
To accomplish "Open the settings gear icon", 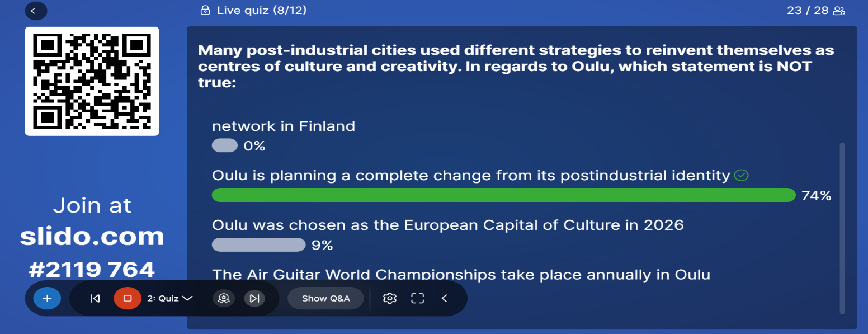I will (x=390, y=298).
